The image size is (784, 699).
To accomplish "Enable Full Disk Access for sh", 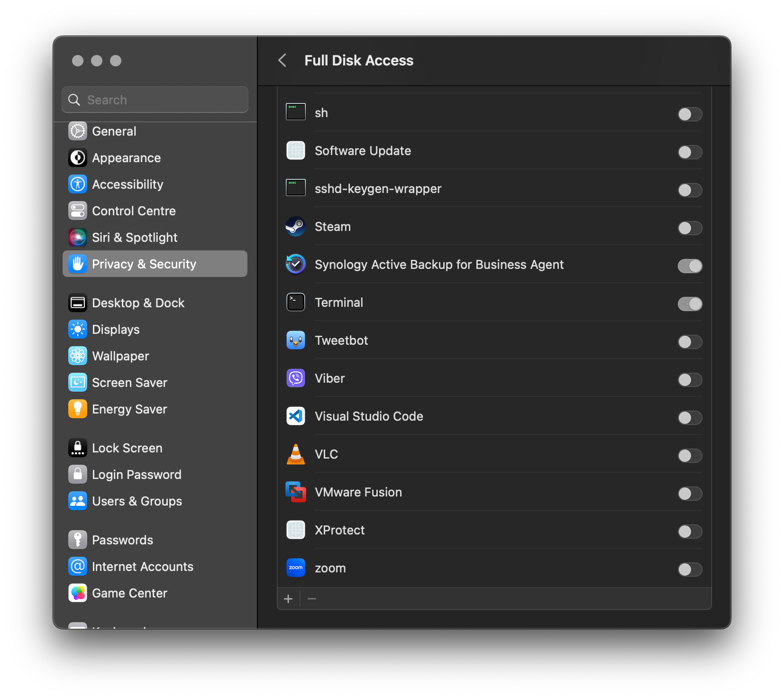I will coord(690,114).
